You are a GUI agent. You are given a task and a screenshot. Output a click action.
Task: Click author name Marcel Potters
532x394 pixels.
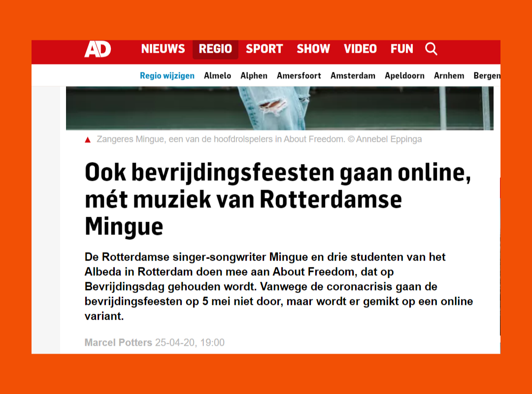click(118, 343)
